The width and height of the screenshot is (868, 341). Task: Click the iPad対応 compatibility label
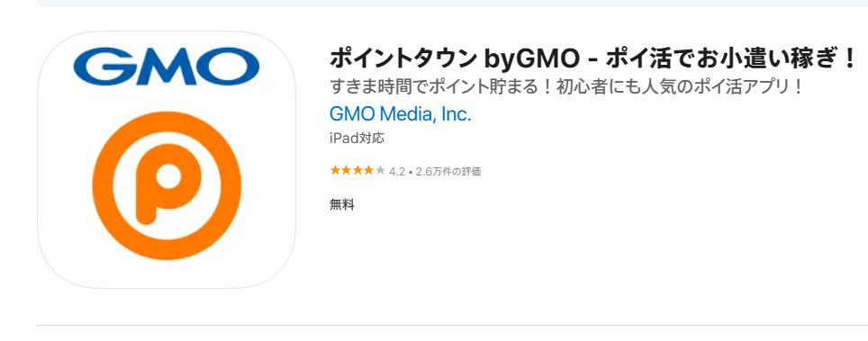(x=357, y=139)
